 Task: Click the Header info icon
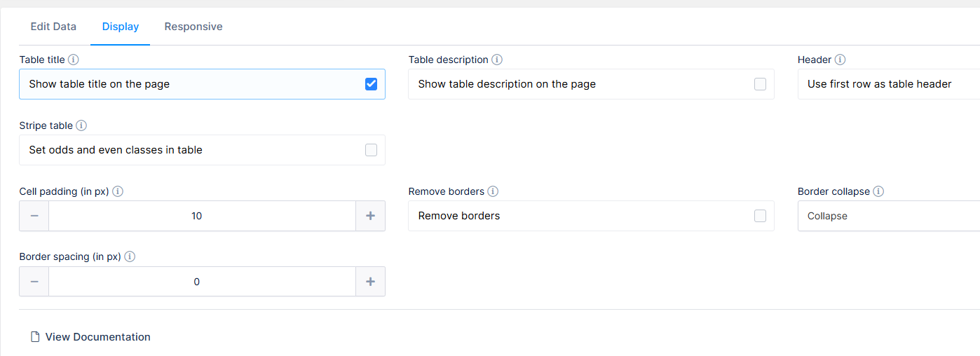[840, 60]
